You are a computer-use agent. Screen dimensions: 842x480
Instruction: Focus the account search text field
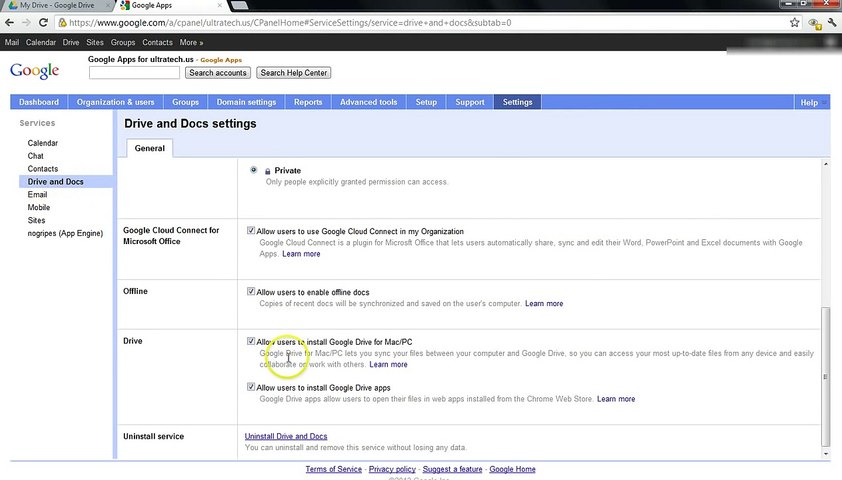point(134,73)
